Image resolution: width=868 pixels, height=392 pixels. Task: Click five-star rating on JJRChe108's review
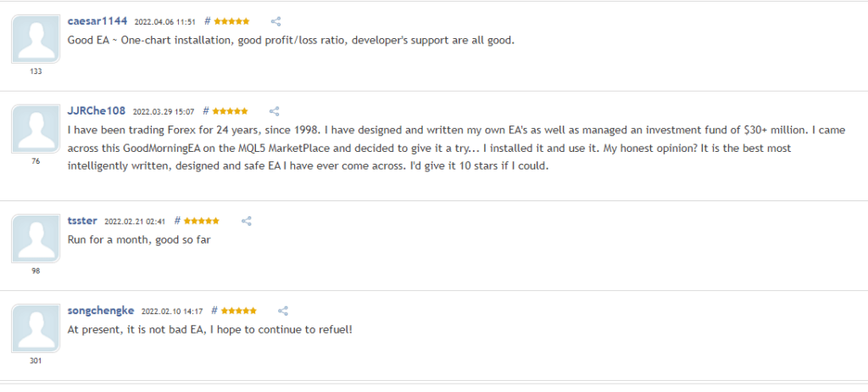[x=230, y=111]
